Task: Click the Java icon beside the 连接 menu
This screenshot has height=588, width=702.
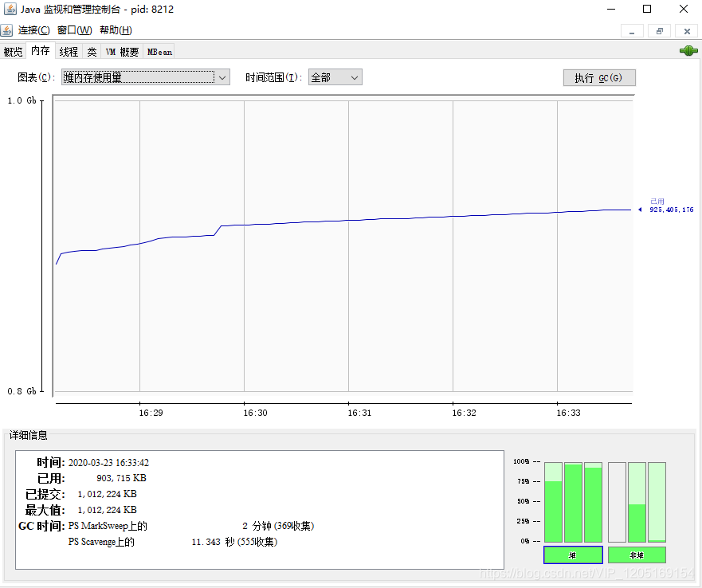Action: pos(6,30)
